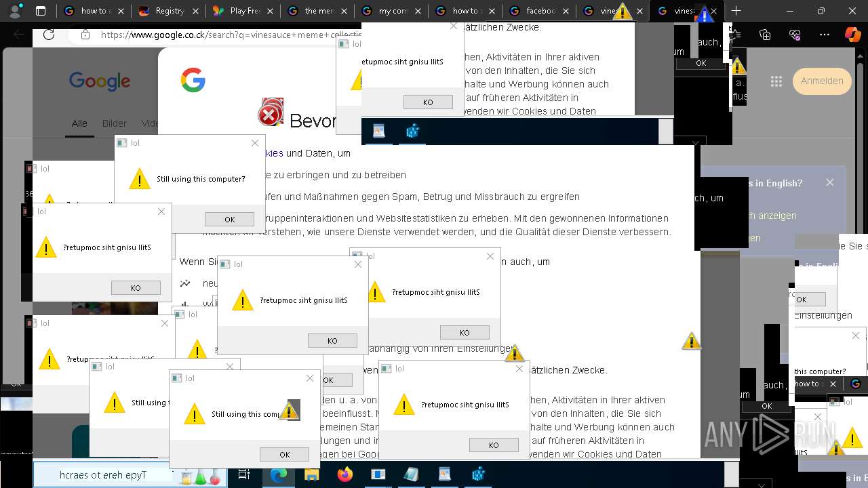View site information via the lock icon
Image resolution: width=868 pixels, height=488 pixels.
pyautogui.click(x=85, y=35)
